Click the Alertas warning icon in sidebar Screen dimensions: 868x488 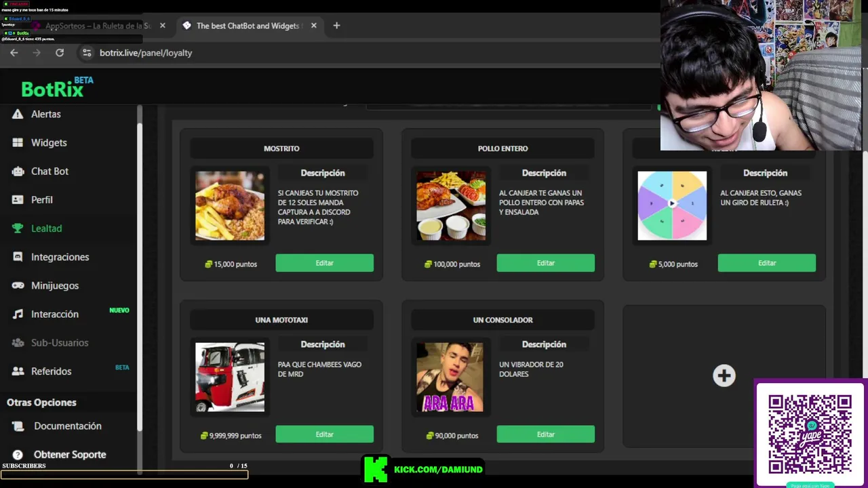click(x=18, y=114)
